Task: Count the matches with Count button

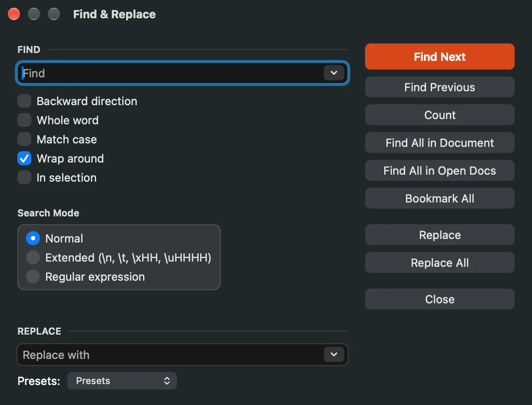Action: [440, 115]
